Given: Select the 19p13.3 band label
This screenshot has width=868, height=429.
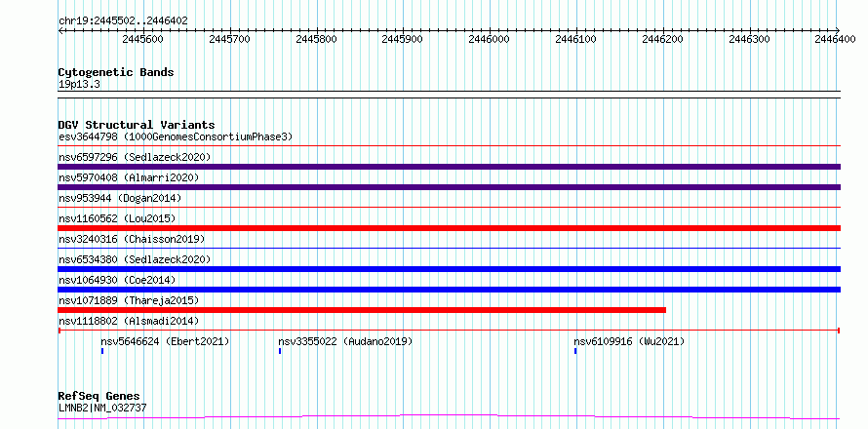Looking at the screenshot, I should click(79, 85).
